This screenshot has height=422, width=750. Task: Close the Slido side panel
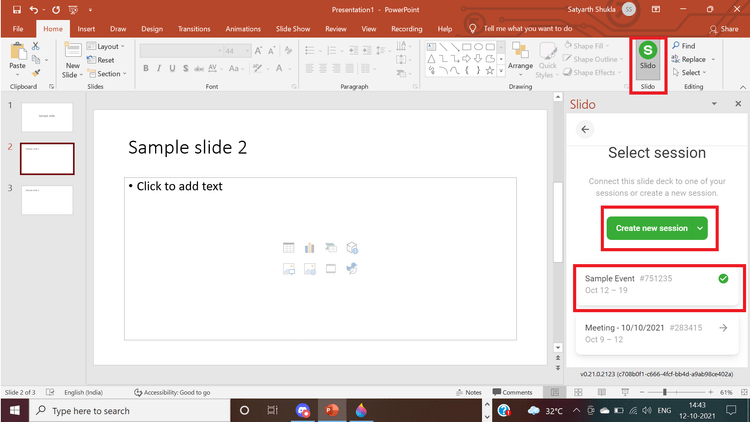[738, 104]
